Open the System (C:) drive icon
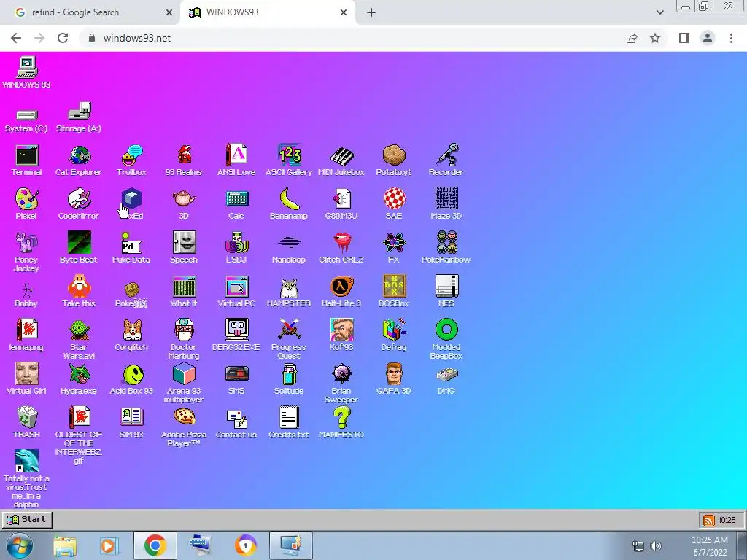 pyautogui.click(x=27, y=120)
